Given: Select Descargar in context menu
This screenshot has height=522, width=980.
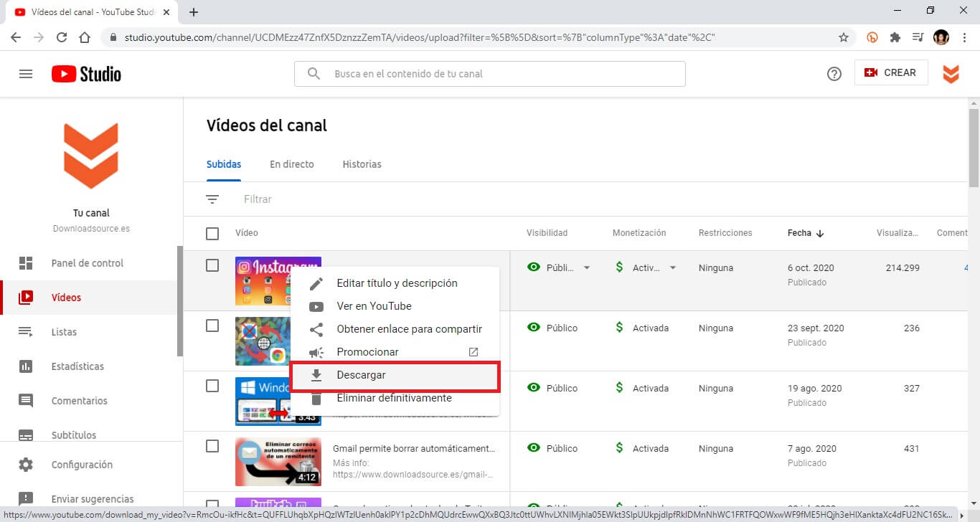Looking at the screenshot, I should pos(395,376).
